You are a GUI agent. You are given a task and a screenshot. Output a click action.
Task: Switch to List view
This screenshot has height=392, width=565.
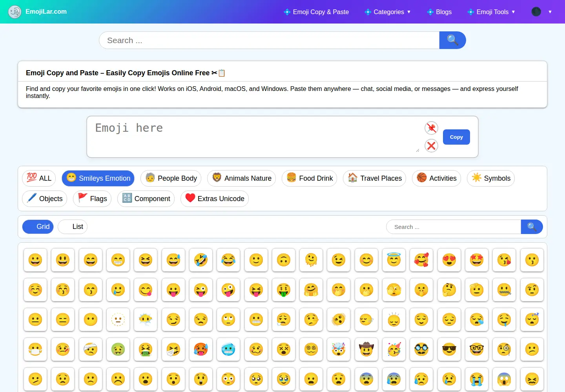(73, 227)
